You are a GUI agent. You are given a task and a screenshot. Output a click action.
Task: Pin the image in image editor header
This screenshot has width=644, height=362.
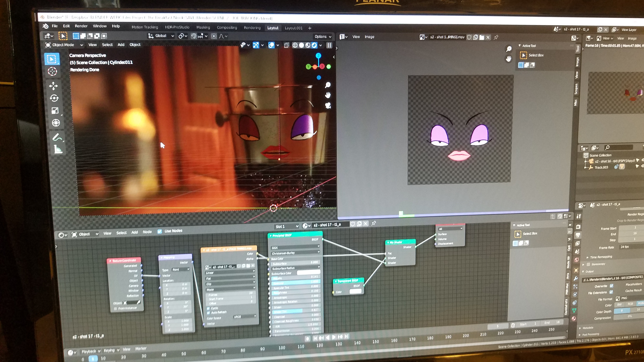(496, 37)
